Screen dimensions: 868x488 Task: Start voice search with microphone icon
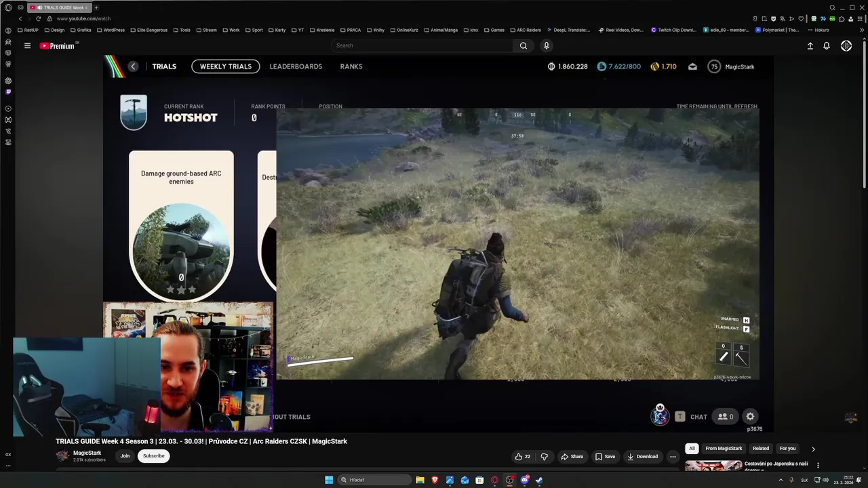pyautogui.click(x=547, y=45)
